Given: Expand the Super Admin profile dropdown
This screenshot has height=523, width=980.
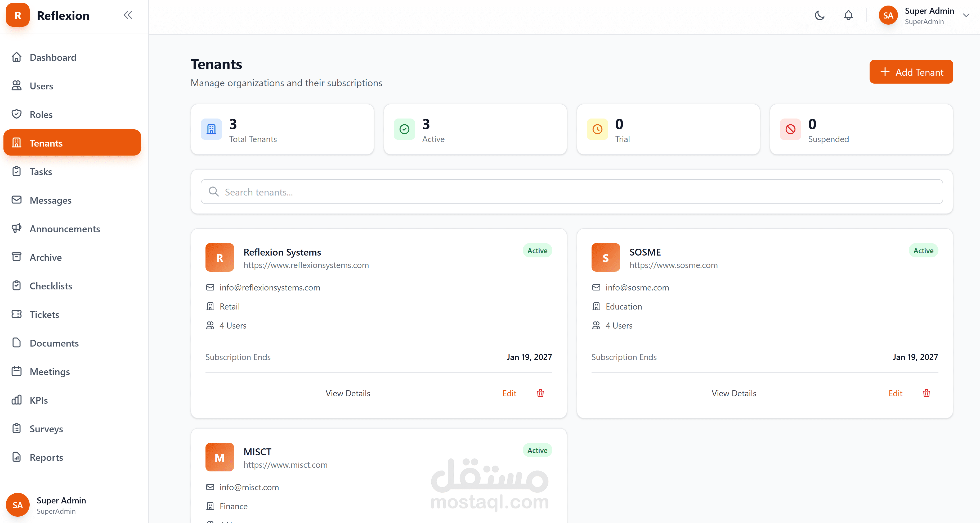Looking at the screenshot, I should pos(966,16).
